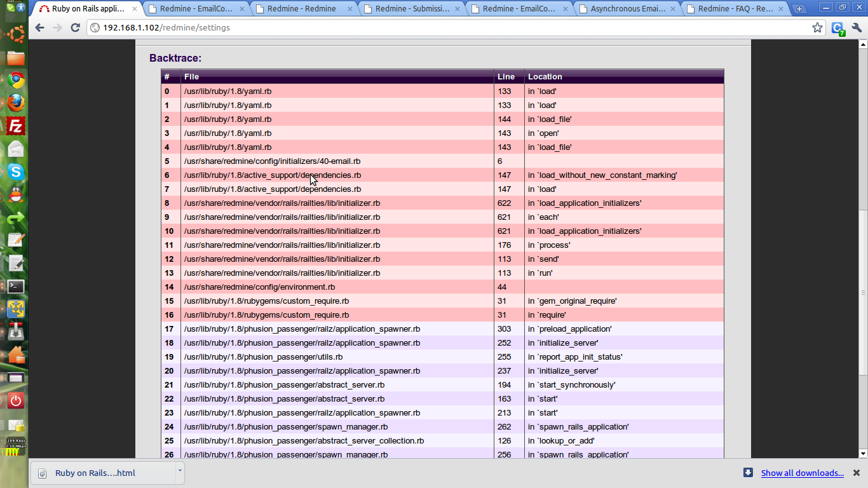
Task: Click in `lookup_or_add' cell
Action: point(624,441)
